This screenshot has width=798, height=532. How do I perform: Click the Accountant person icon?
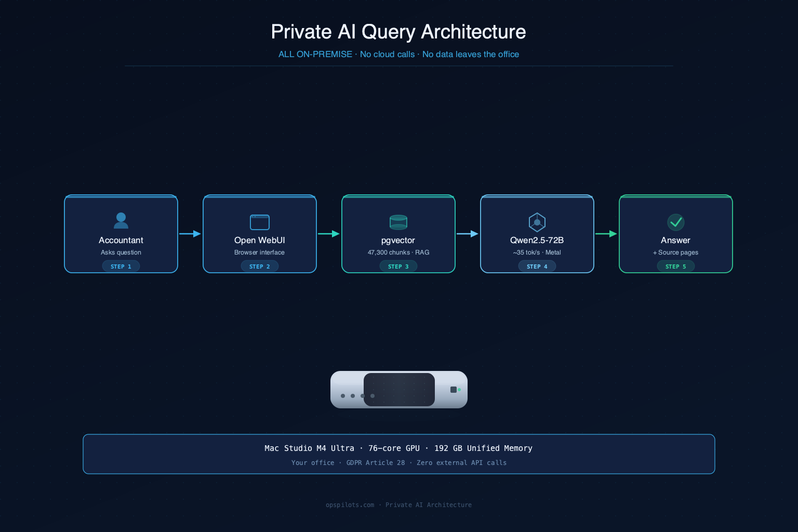pos(121,220)
